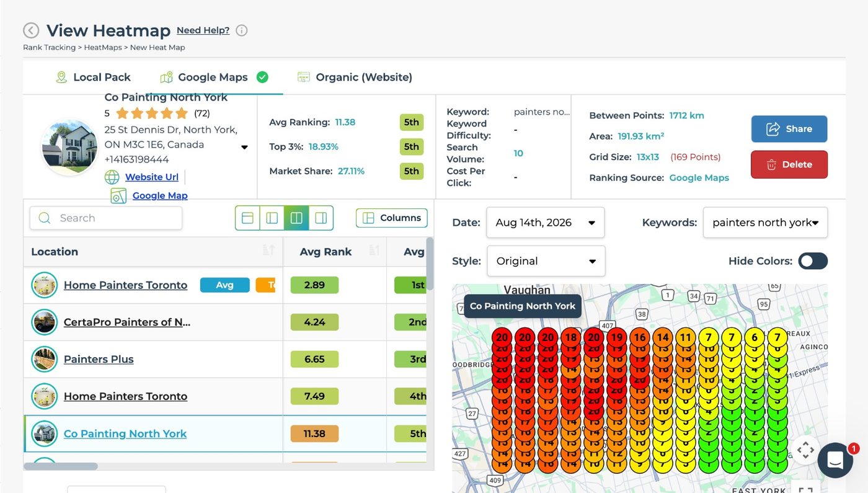The image size is (868, 493).
Task: Switch to the Local Pack tab
Action: (x=93, y=78)
